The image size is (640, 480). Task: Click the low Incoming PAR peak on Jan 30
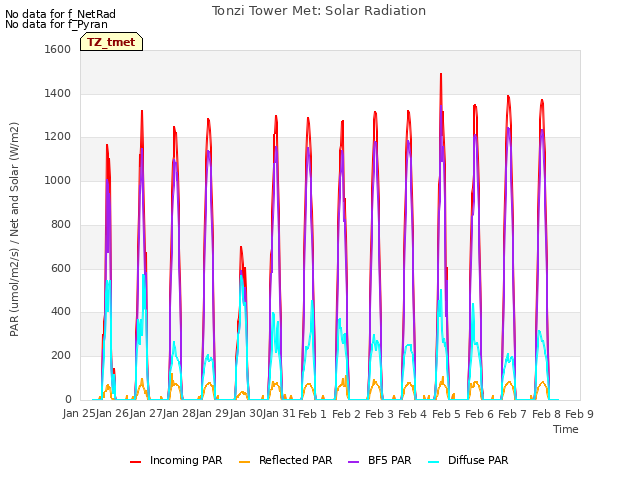[x=241, y=248]
